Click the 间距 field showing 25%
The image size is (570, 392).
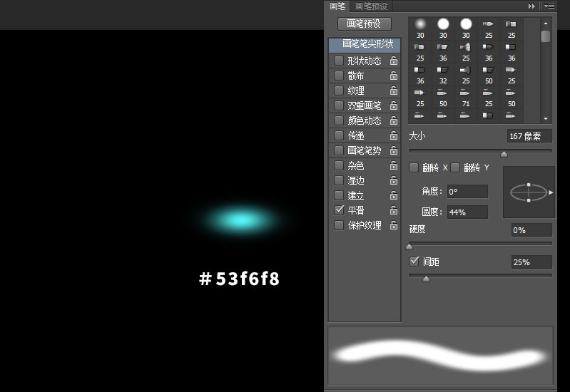(x=531, y=262)
